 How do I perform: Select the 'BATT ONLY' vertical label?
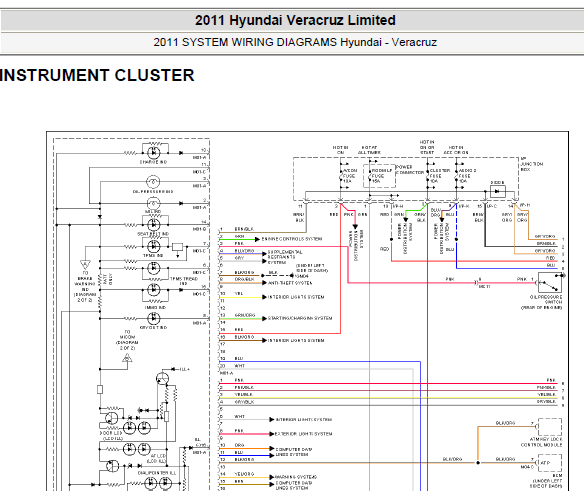pos(108,279)
